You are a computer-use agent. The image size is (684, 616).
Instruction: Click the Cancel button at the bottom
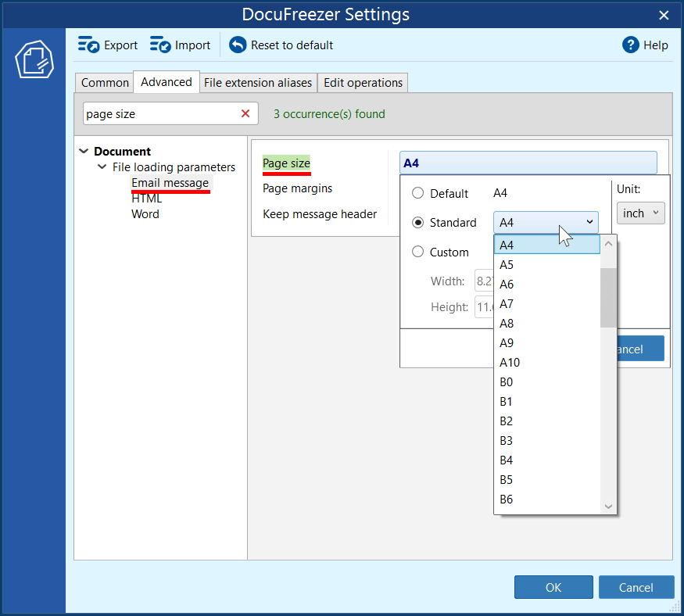coord(636,587)
